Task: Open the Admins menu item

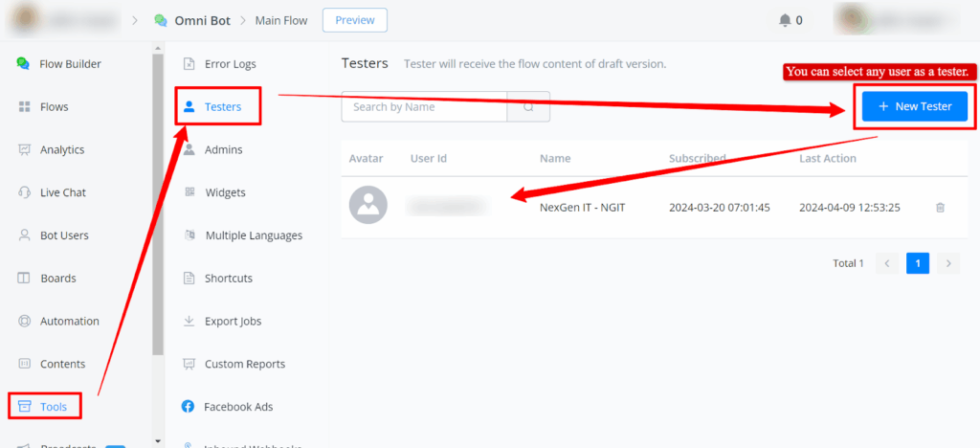Action: [223, 149]
